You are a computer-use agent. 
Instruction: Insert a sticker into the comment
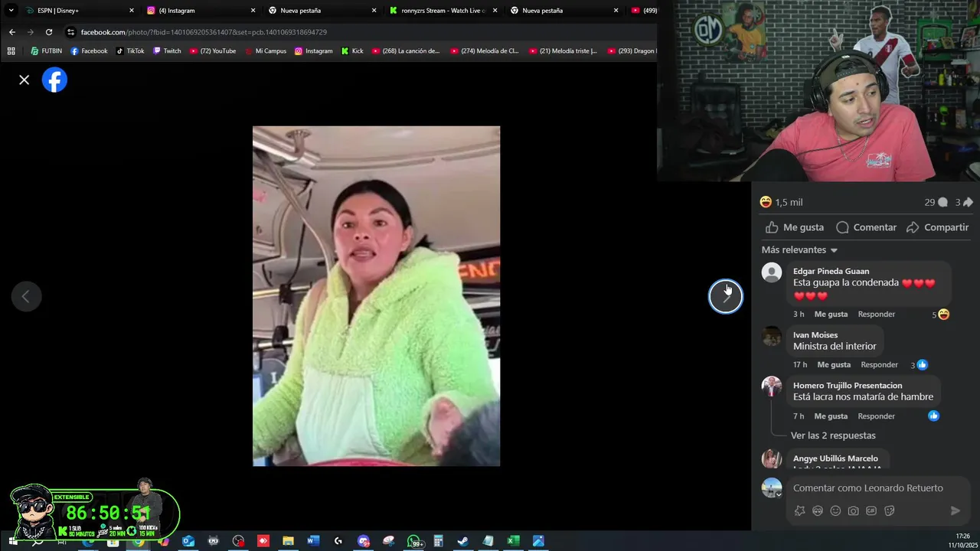coord(889,510)
